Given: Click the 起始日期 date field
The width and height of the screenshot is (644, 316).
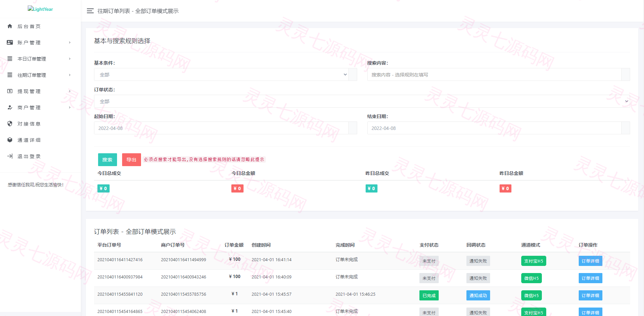Looking at the screenshot, I should pos(221,128).
